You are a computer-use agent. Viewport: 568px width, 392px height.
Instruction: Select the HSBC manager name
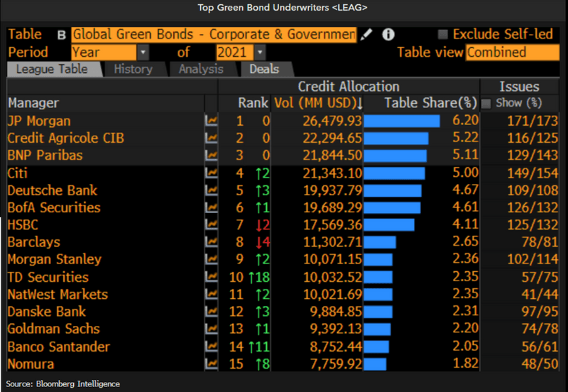(23, 225)
